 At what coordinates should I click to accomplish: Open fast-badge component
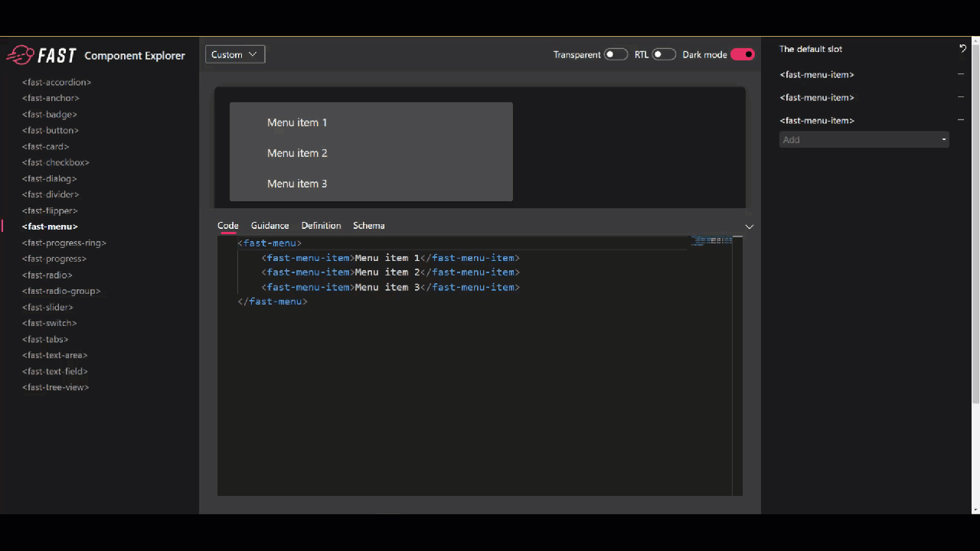[x=50, y=114]
